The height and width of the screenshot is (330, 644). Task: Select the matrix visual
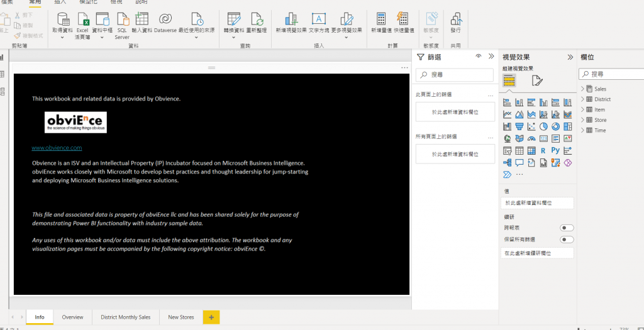(x=531, y=151)
